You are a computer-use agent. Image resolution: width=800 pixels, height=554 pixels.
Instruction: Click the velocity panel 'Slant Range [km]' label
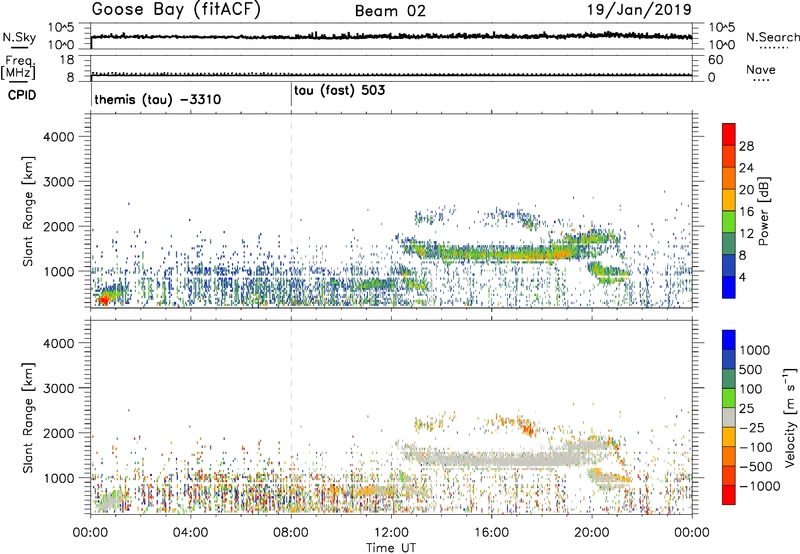point(29,417)
